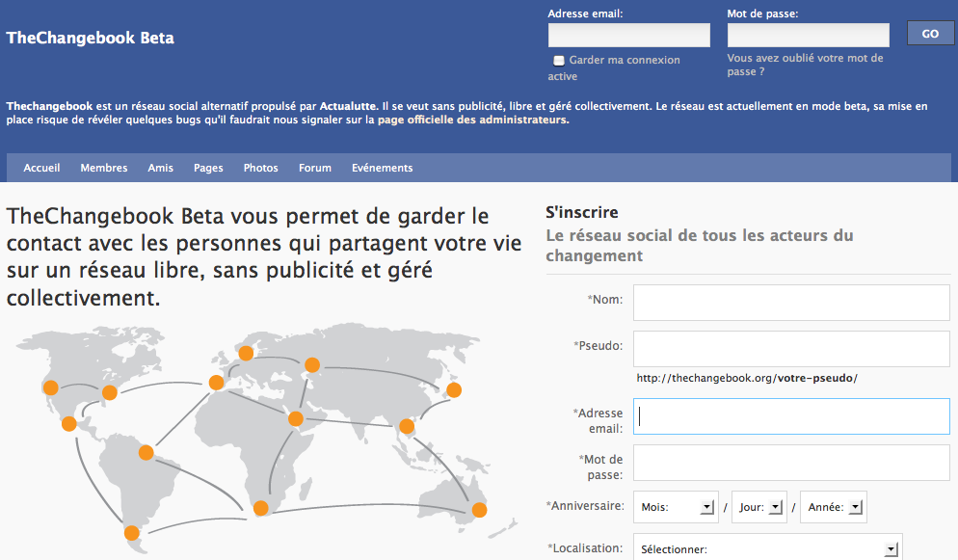Viewport: 958px width, 560px height.
Task: Select the Amis navigation item
Action: pyautogui.click(x=161, y=168)
